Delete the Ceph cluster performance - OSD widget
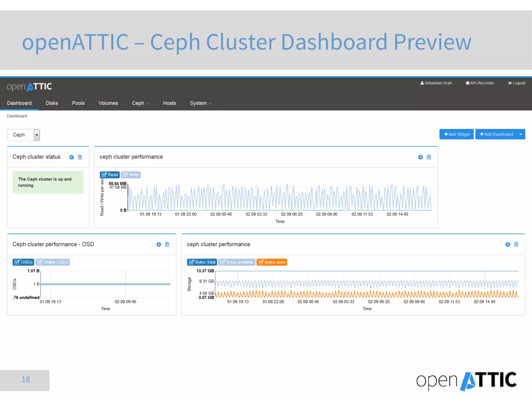 [x=167, y=244]
